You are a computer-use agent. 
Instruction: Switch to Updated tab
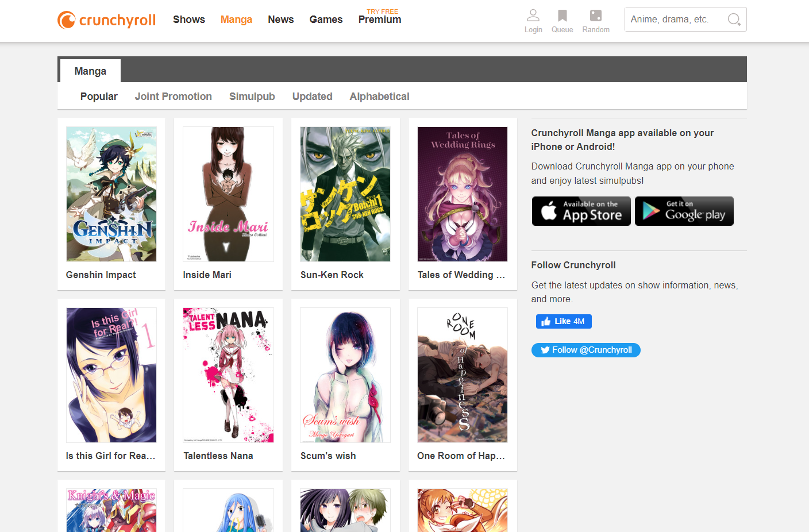[x=313, y=97]
